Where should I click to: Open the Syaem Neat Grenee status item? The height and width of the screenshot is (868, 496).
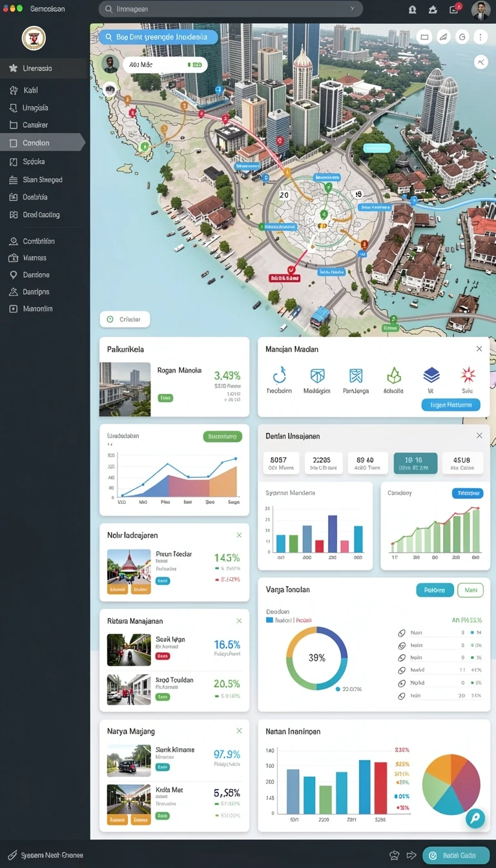click(x=45, y=856)
